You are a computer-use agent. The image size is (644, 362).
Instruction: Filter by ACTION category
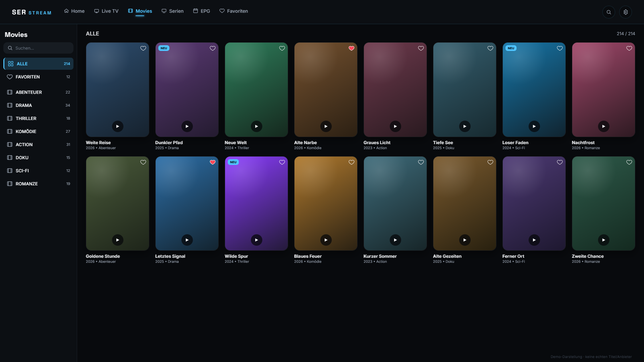pyautogui.click(x=39, y=144)
